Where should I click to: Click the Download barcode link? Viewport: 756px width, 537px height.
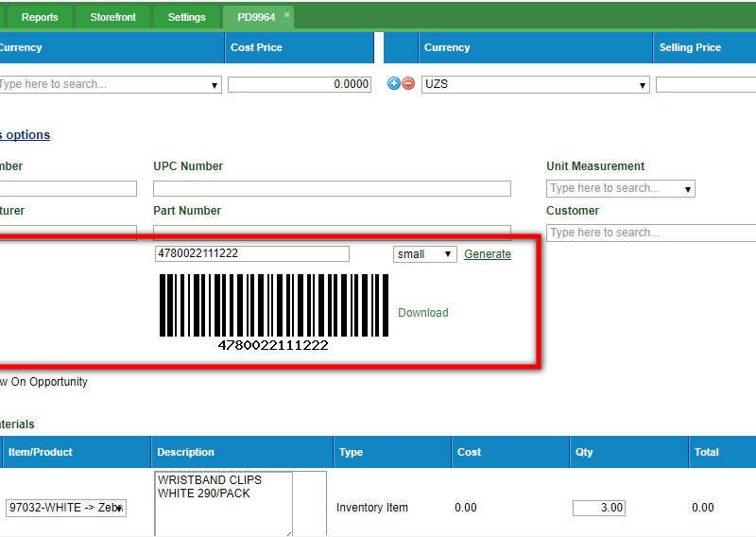click(423, 313)
